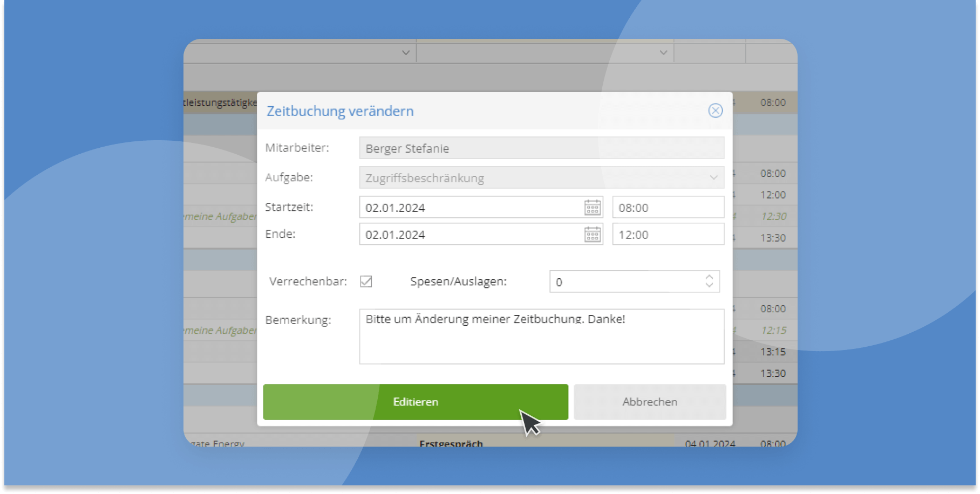
Task: Close the Zeitbuchung verändern dialog
Action: pyautogui.click(x=715, y=111)
